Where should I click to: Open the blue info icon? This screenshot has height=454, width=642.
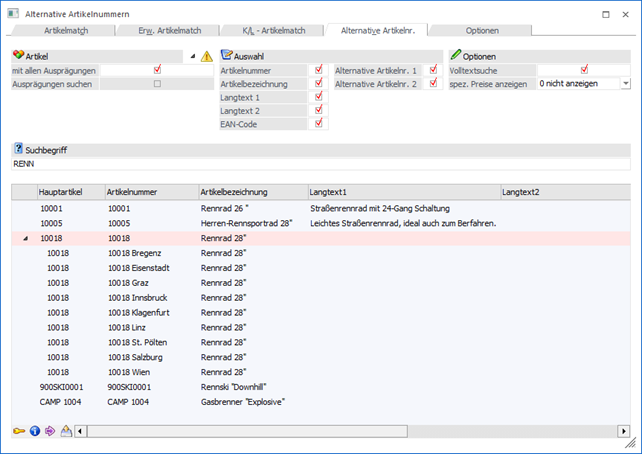[34, 431]
